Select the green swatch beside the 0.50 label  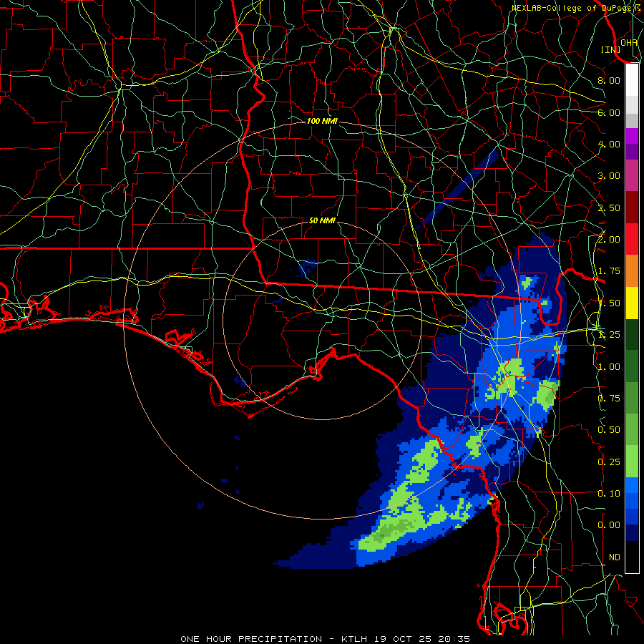pos(632,429)
